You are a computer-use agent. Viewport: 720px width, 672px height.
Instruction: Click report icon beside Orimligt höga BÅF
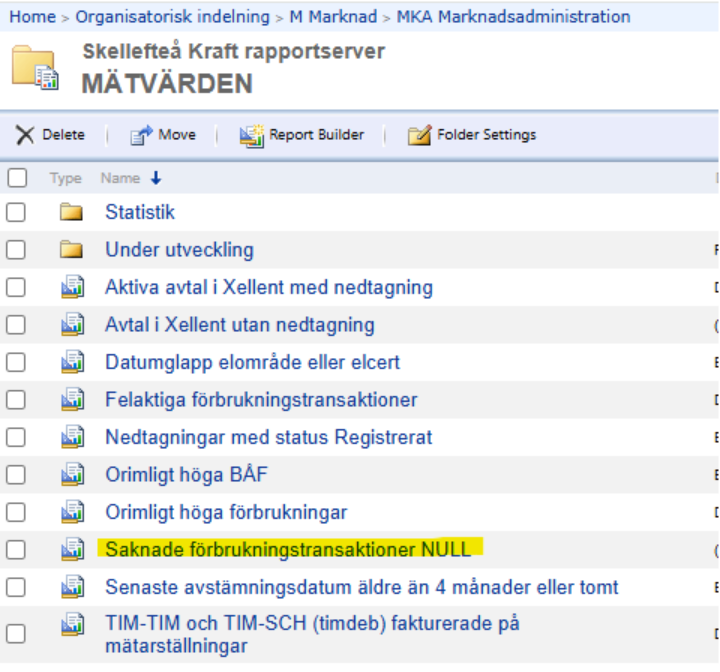(71, 475)
